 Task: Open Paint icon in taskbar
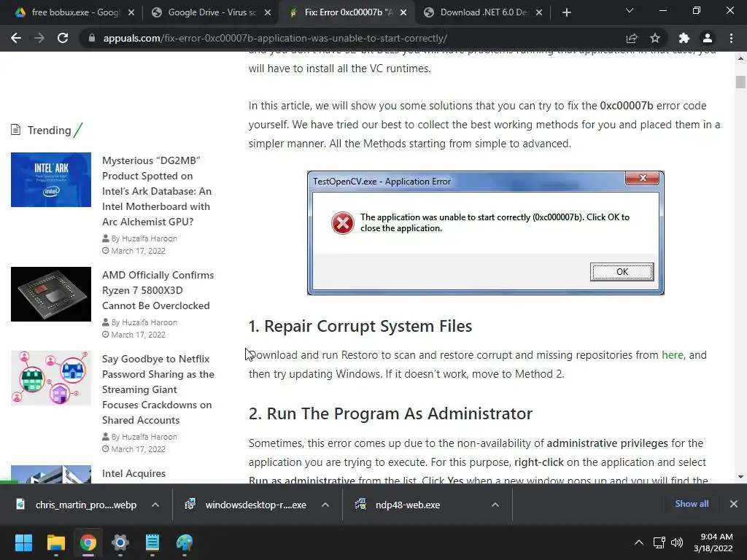coord(185,542)
